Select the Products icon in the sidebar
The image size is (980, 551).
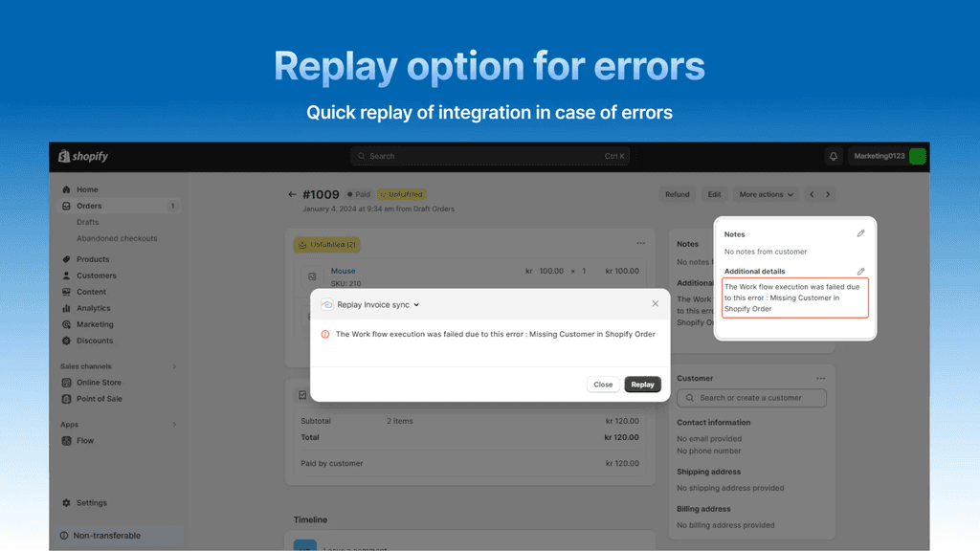click(x=67, y=258)
